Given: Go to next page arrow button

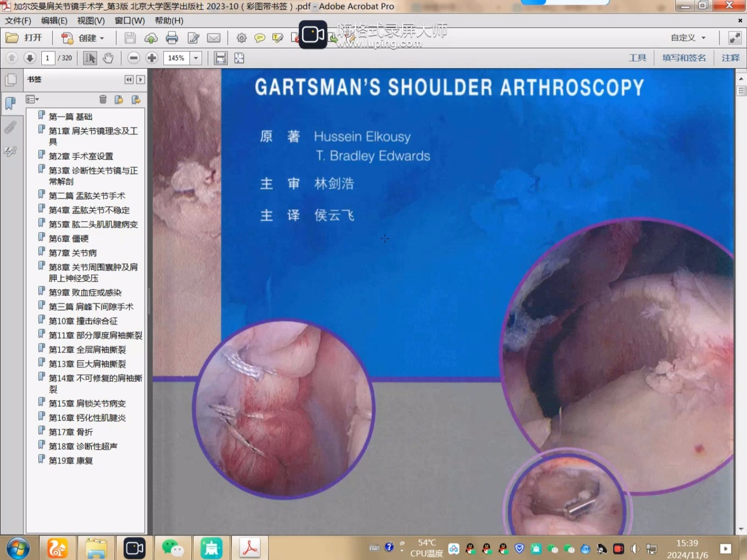Looking at the screenshot, I should 30,58.
